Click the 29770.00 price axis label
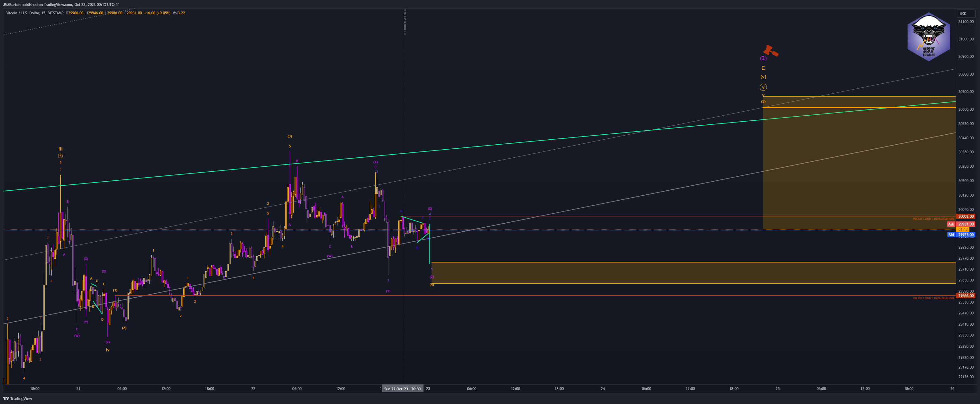The width and height of the screenshot is (980, 404). 966,258
